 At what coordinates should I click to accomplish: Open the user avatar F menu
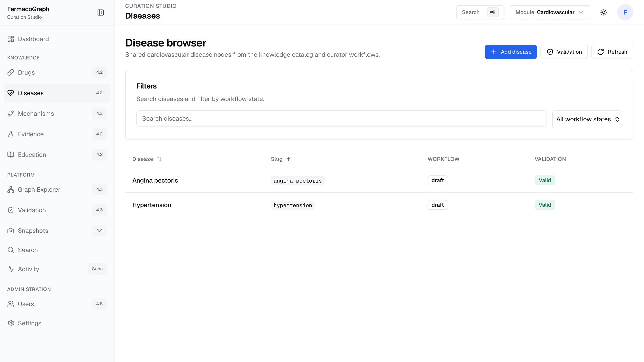pyautogui.click(x=625, y=12)
